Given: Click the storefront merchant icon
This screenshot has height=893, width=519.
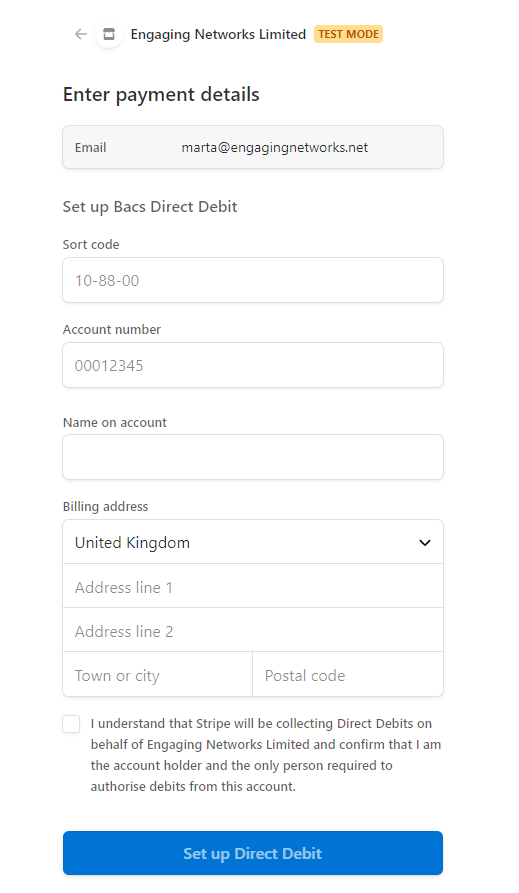Looking at the screenshot, I should [109, 34].
